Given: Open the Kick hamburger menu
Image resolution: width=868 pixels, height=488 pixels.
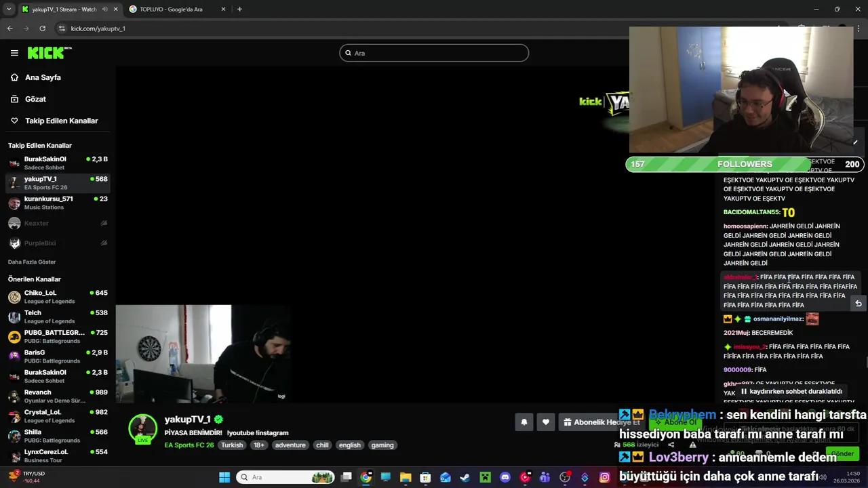Looking at the screenshot, I should tap(14, 53).
